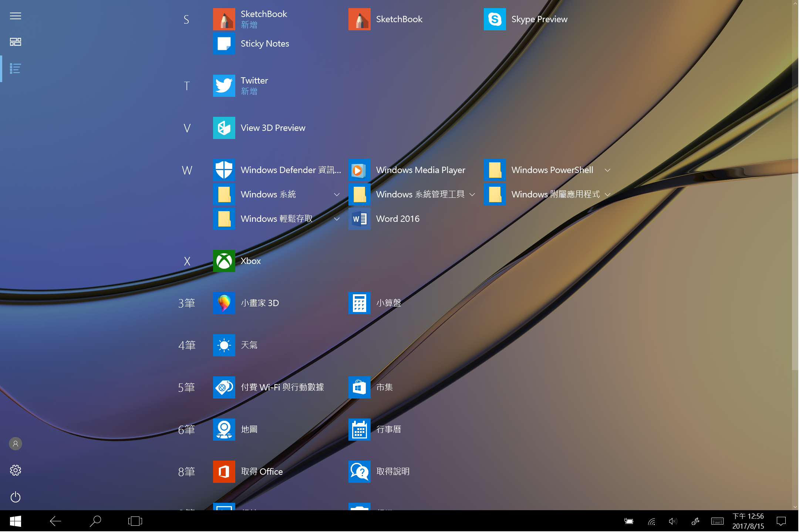
Task: Open the volume control in the tray
Action: coord(673,521)
